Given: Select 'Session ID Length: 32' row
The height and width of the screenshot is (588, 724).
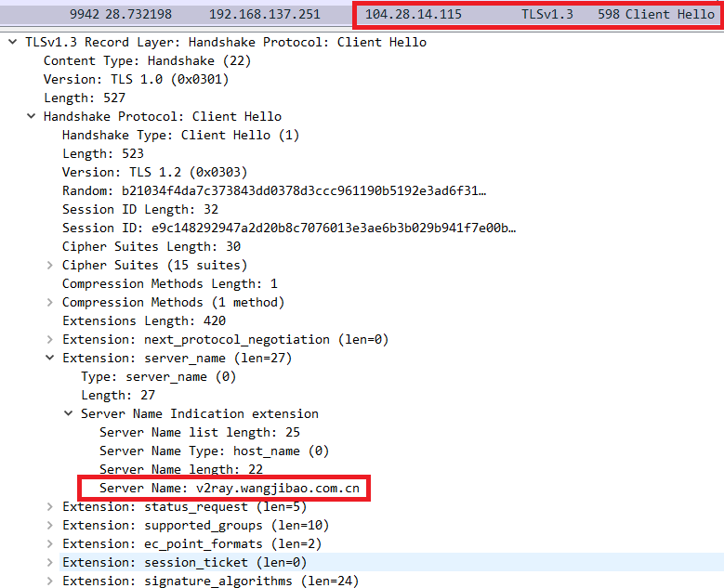Looking at the screenshot, I should 140,210.
